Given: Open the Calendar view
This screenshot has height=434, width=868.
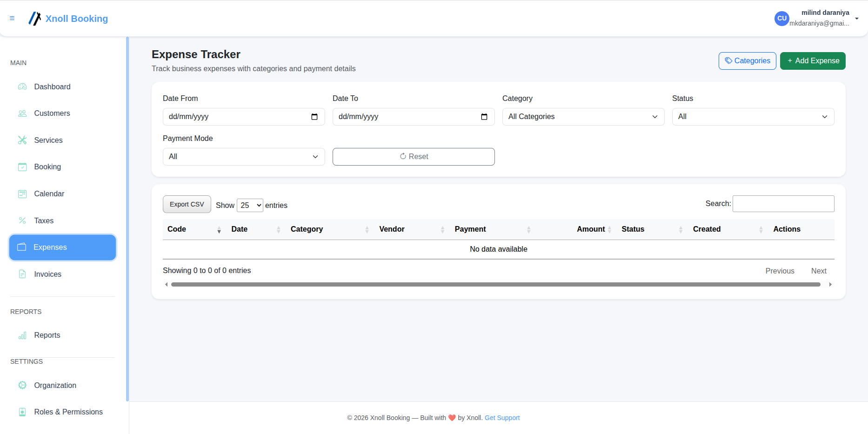Looking at the screenshot, I should pos(49,194).
